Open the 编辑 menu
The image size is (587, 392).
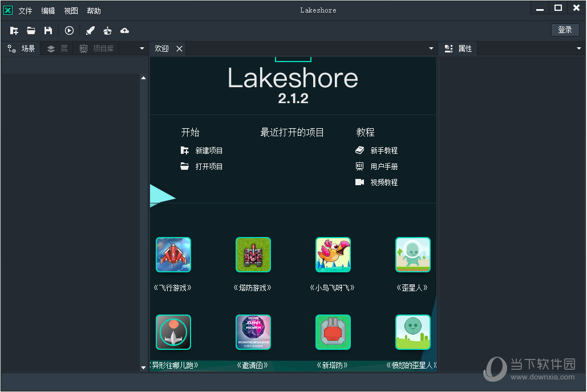(48, 11)
